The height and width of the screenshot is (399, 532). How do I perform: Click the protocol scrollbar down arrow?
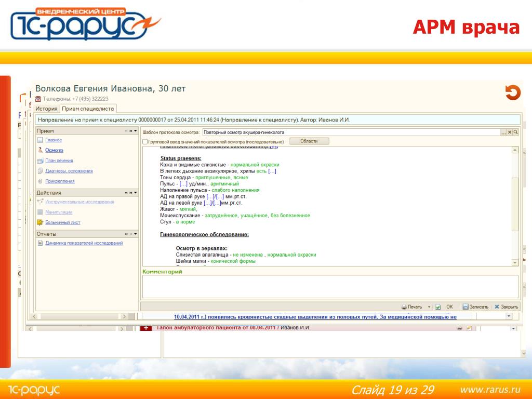click(x=515, y=262)
